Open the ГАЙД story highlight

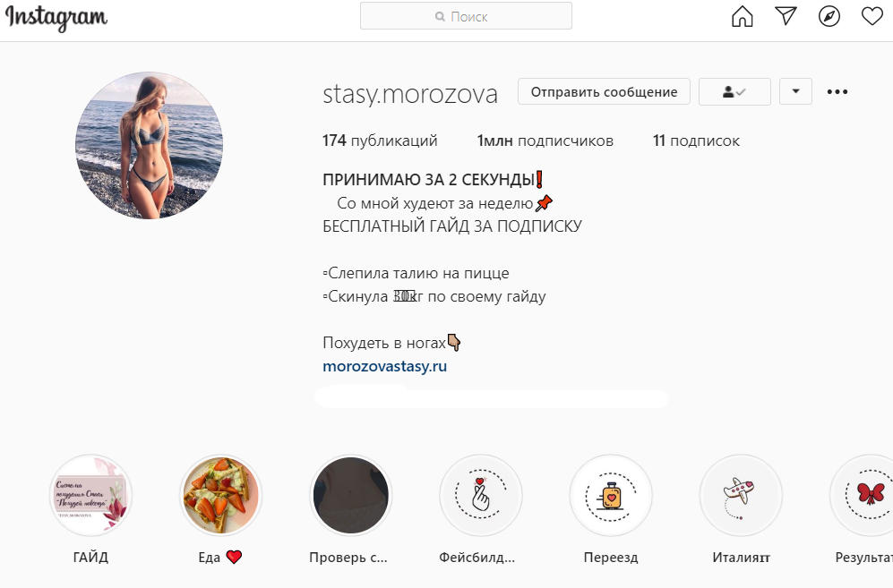[90, 495]
